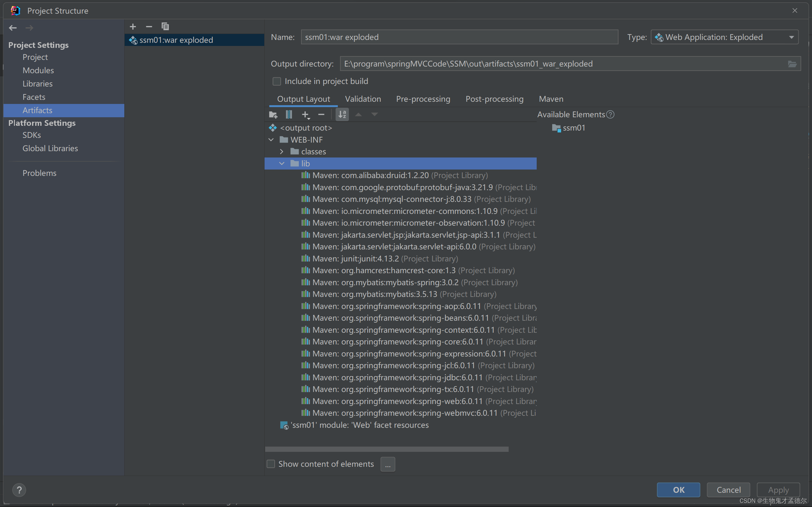
Task: Click the help question mark button
Action: (x=19, y=490)
